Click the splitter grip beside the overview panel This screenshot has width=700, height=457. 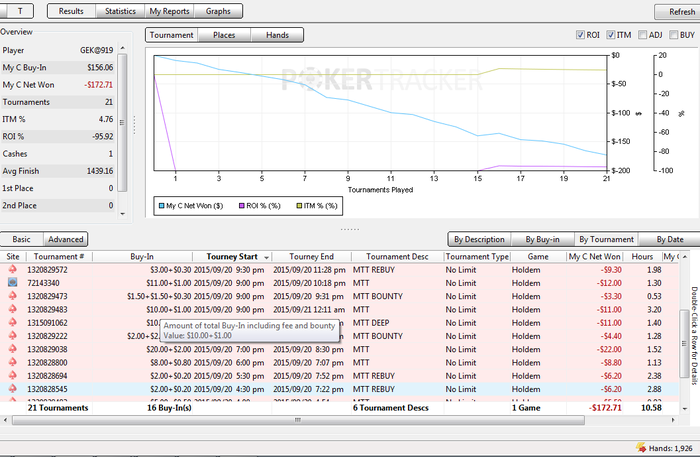coord(134,125)
